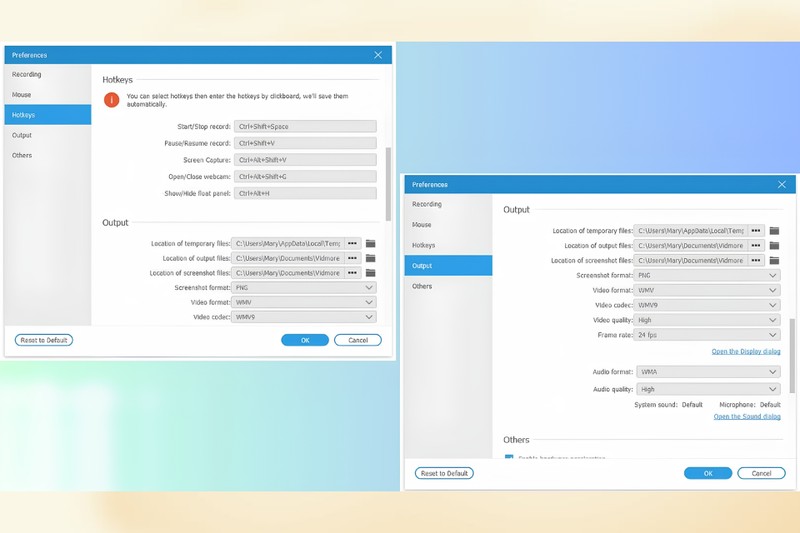
Task: Open folder for temporary files in Output window
Action: [774, 231]
